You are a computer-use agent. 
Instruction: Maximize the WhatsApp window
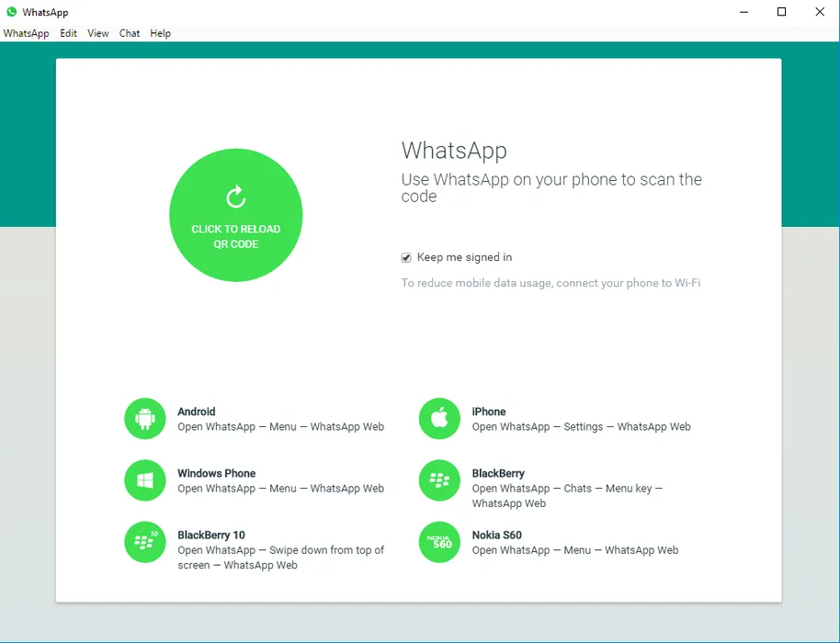coord(781,12)
